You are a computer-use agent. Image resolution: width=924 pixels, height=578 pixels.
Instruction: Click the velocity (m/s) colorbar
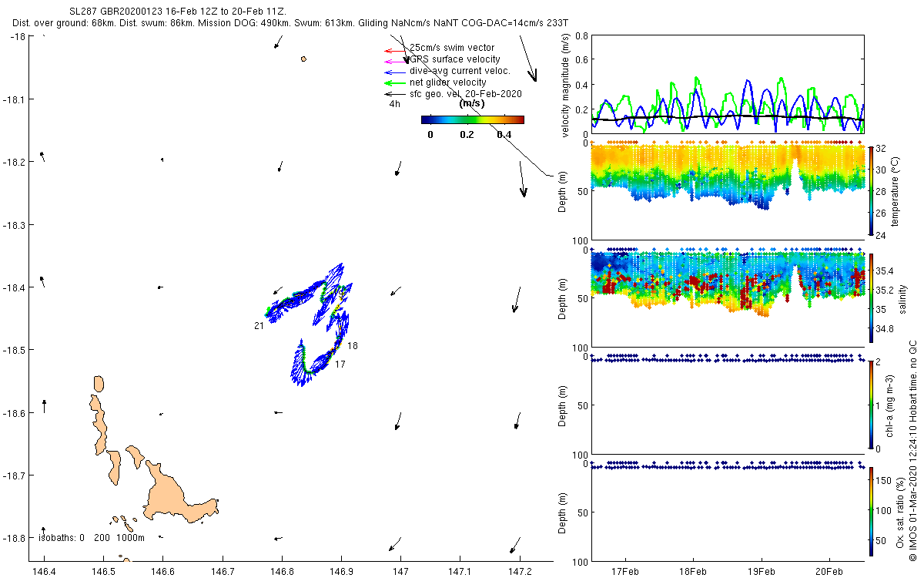[x=473, y=119]
